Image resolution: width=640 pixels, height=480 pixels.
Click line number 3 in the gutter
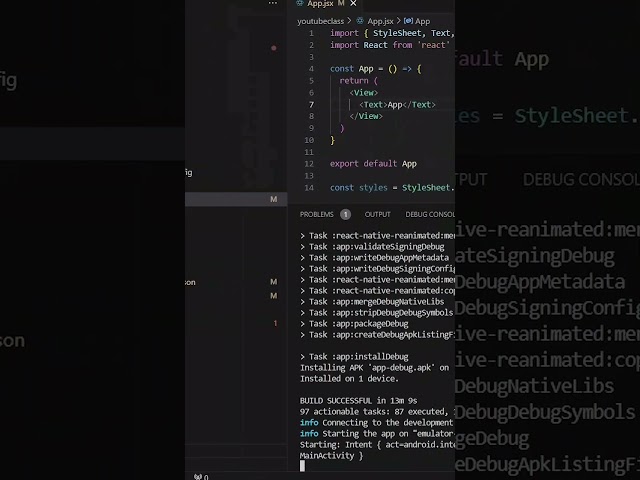point(311,57)
